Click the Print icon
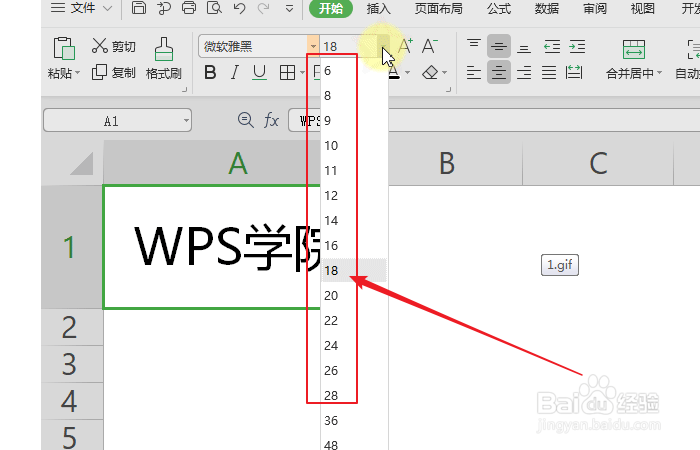 (189, 8)
